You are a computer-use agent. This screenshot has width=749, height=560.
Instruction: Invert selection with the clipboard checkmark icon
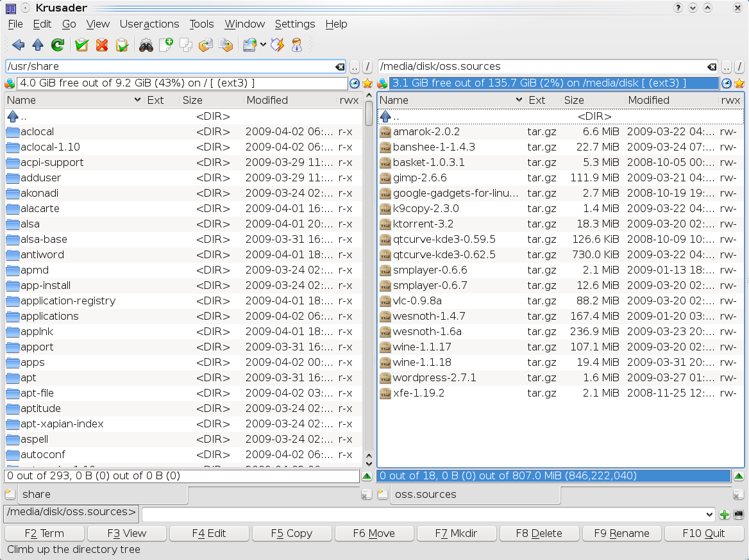[122, 45]
